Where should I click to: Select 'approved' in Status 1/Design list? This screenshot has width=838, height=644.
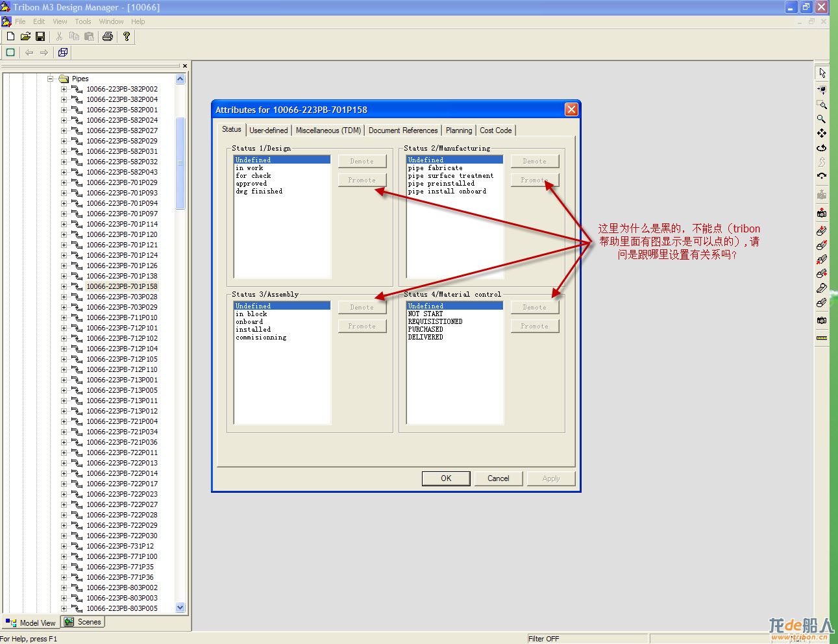pyautogui.click(x=251, y=184)
